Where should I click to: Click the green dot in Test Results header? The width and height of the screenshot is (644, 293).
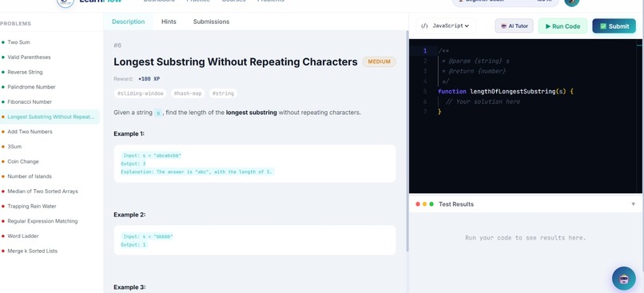[431, 204]
